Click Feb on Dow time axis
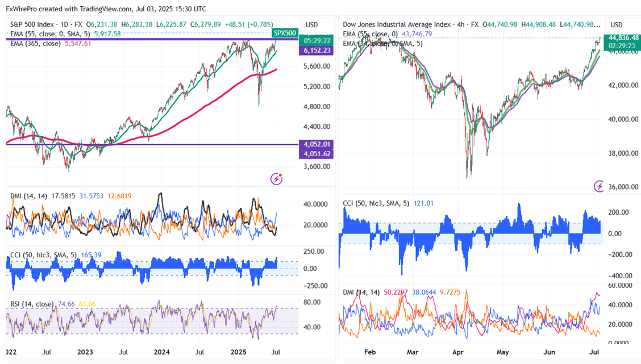This screenshot has width=641, height=364. click(369, 352)
